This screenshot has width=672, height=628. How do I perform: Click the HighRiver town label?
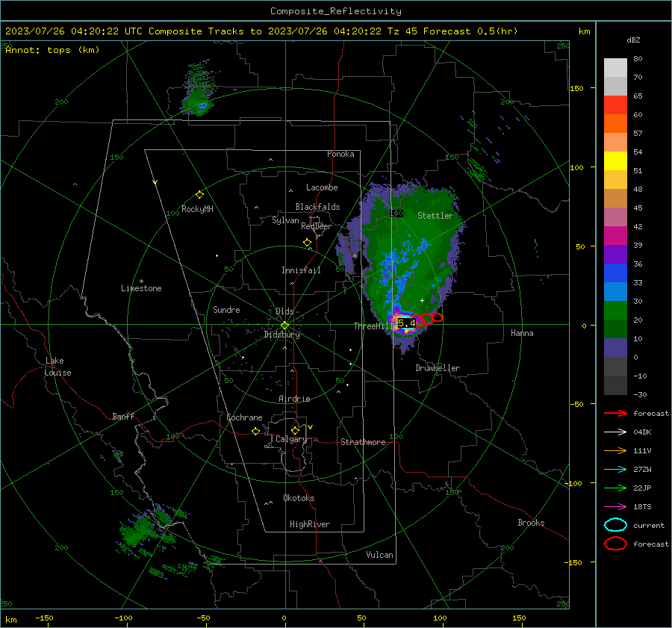click(x=310, y=524)
